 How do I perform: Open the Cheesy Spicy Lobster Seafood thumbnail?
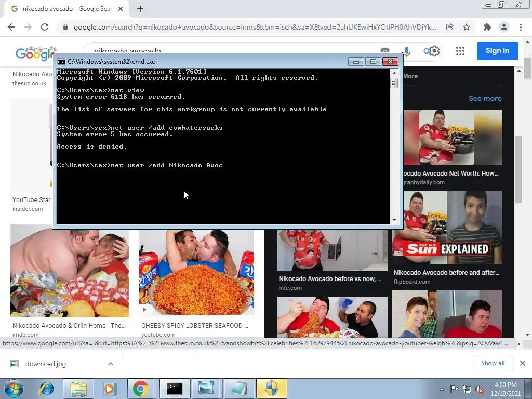coord(196,272)
